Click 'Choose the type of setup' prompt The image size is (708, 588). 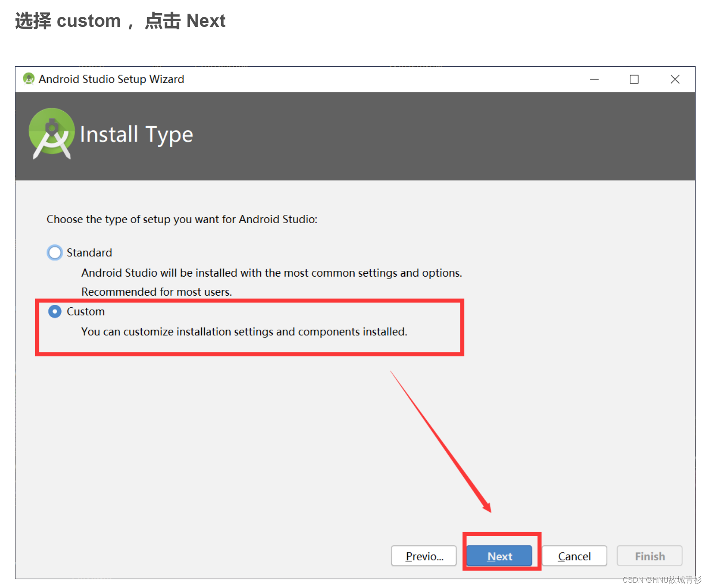click(182, 219)
